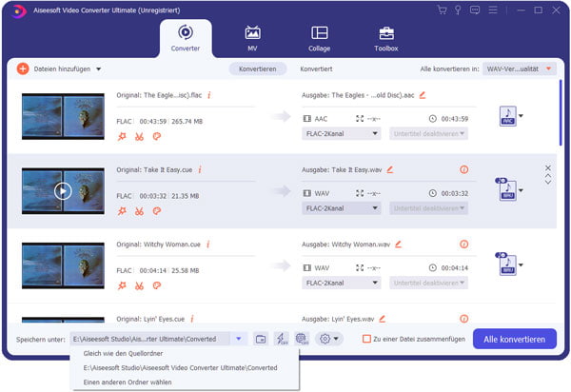Image resolution: width=571 pixels, height=392 pixels.
Task: Open output folder icon next to save path
Action: point(260,339)
